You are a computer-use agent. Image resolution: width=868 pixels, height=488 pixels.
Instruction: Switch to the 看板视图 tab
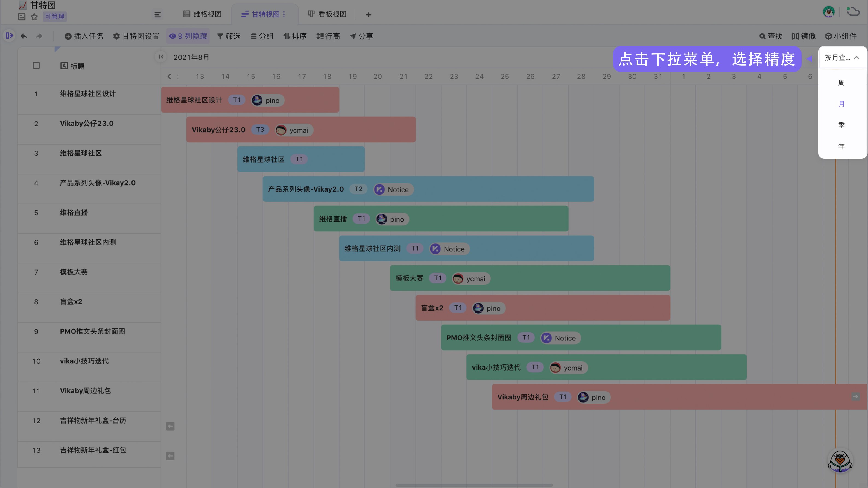coord(327,14)
